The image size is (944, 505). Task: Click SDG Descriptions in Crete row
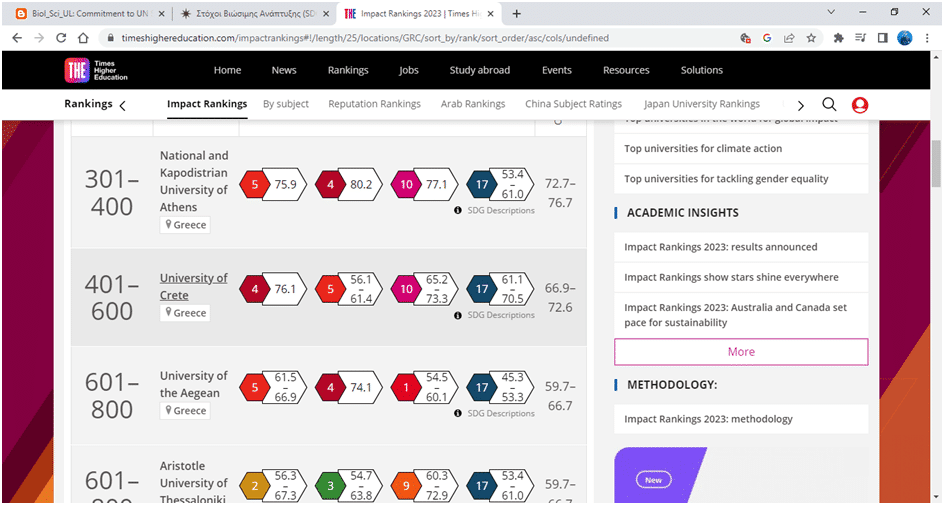click(501, 315)
